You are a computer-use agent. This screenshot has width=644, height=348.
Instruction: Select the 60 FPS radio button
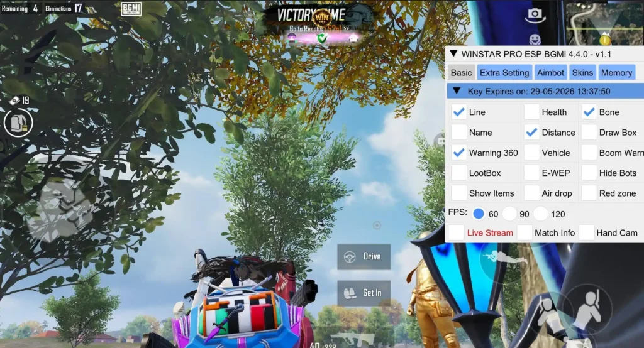[478, 214]
